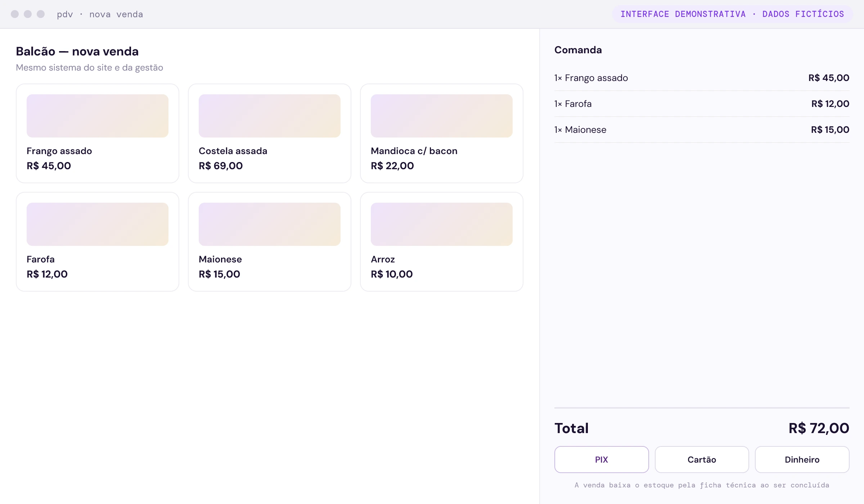Select the Mandioca c/ bacon card
864x504 pixels.
pos(442,133)
